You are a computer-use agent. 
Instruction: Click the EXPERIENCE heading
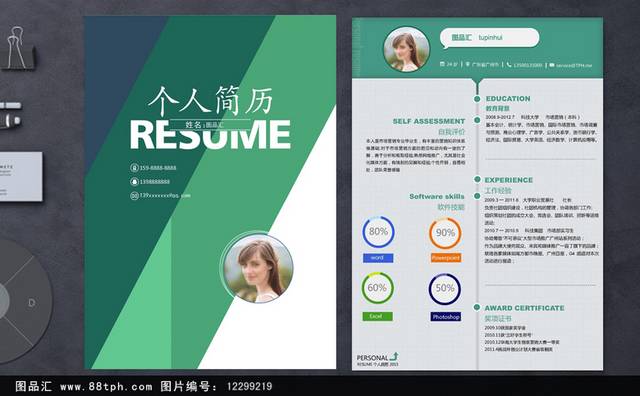click(509, 180)
